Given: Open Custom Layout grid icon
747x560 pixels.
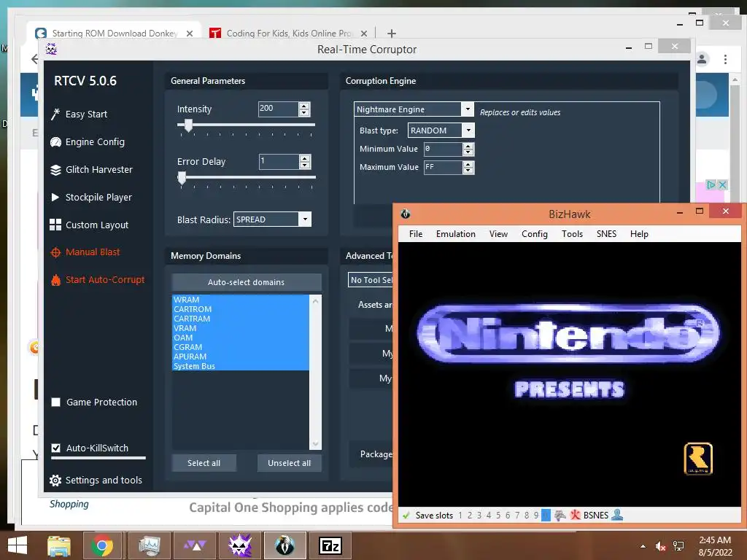Looking at the screenshot, I should [x=55, y=225].
